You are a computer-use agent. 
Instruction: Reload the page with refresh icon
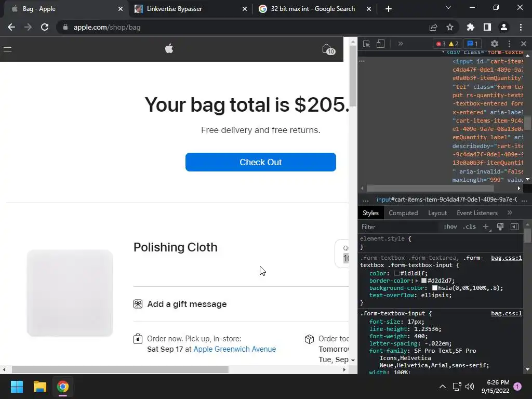point(45,27)
